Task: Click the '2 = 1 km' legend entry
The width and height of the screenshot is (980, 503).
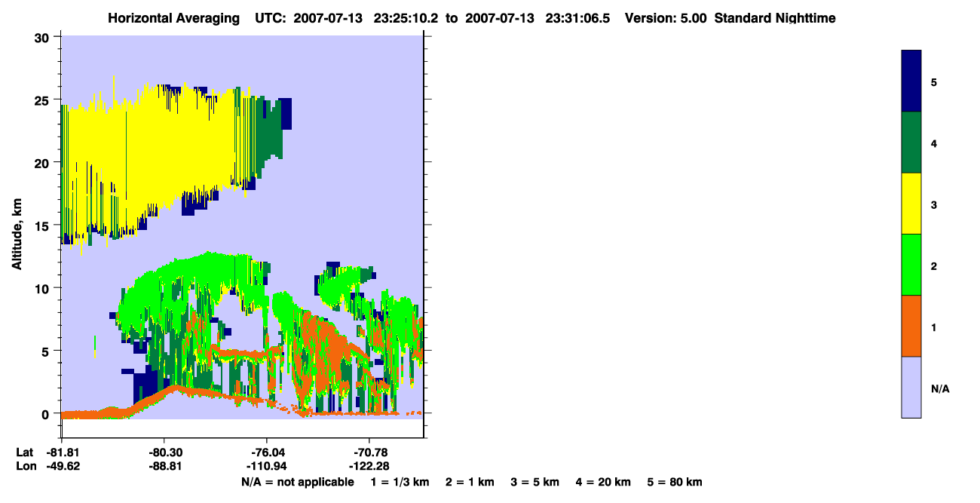Action: [x=470, y=482]
